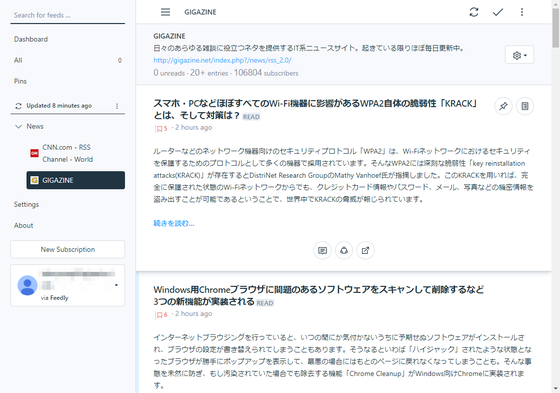This screenshot has height=393, width=560.
Task: Click the middle share icon under KRACK article
Action: pos(344,250)
